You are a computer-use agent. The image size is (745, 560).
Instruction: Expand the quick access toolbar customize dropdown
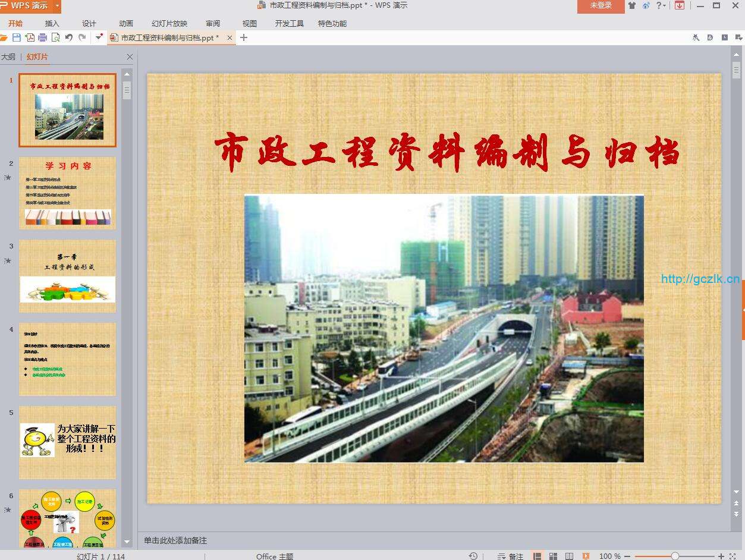(99, 37)
